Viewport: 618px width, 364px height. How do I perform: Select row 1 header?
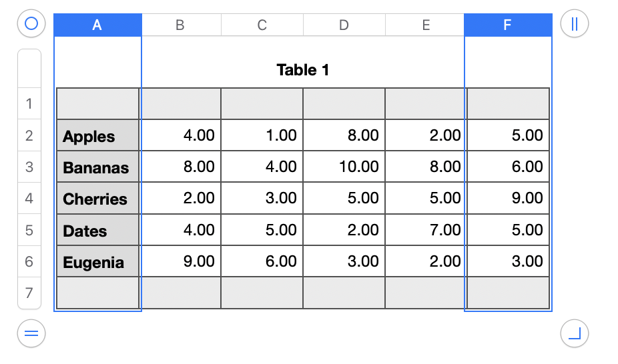coord(29,103)
